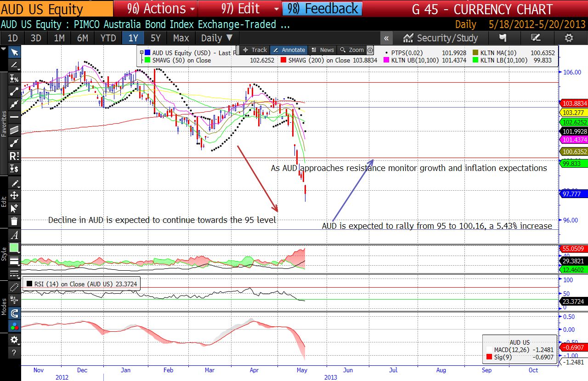Image resolution: width=588 pixels, height=381 pixels.
Task: Select the add-pointer copy tool
Action: tap(14, 208)
